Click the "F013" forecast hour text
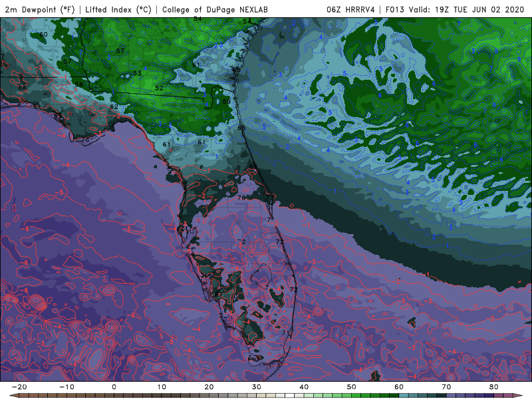 tap(394, 9)
